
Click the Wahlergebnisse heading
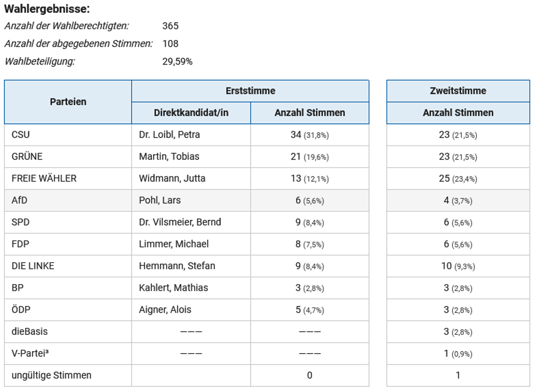(47, 9)
